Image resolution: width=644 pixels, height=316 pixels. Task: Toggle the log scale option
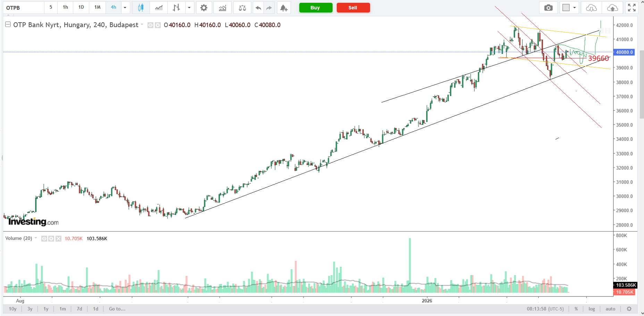click(592, 309)
